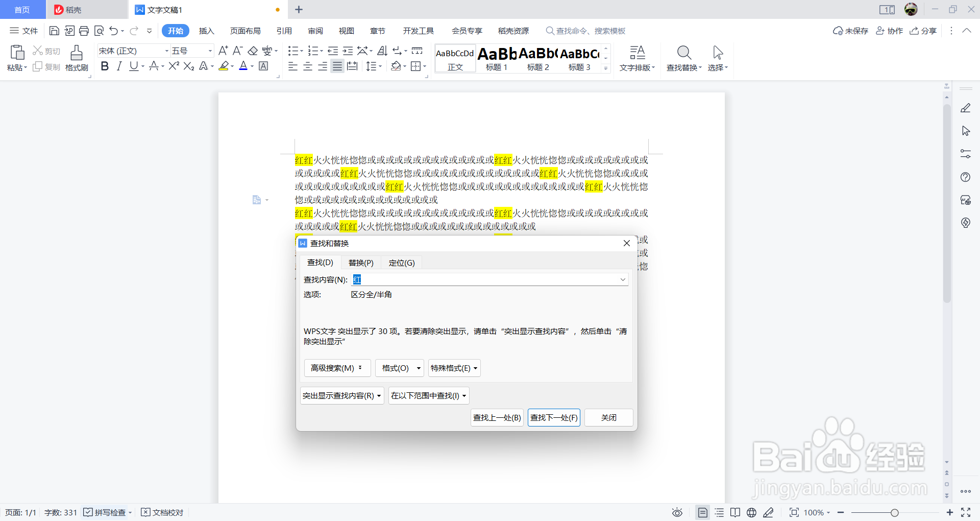Image resolution: width=980 pixels, height=521 pixels.
Task: Expand the find content history dropdown
Action: tap(623, 279)
